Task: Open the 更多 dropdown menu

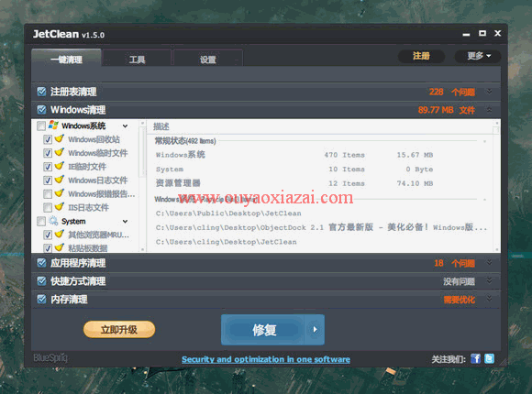Action: pyautogui.click(x=478, y=56)
